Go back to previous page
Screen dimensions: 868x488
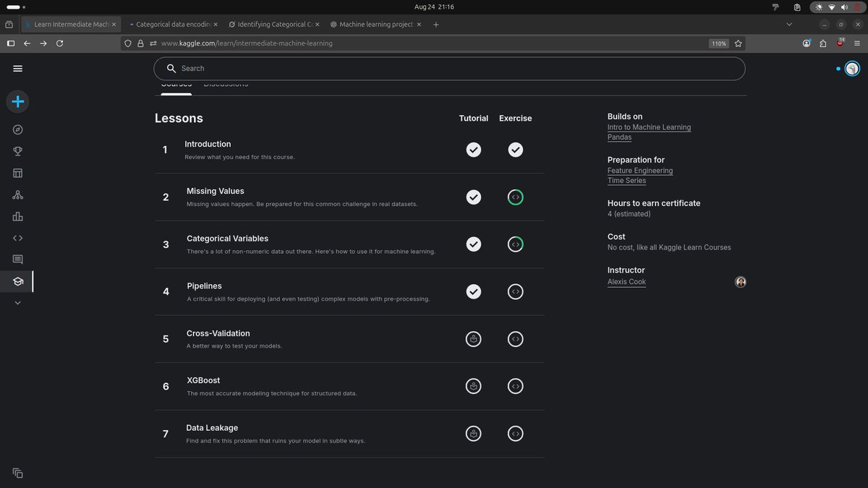click(27, 43)
